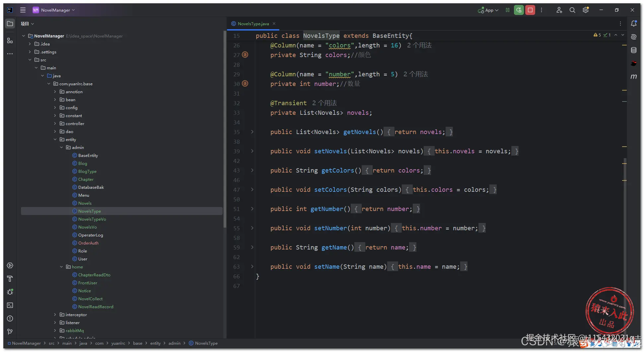Viewport: 644px width, 352px height.
Task: Show more tool windows ellipsis
Action: 10,54
